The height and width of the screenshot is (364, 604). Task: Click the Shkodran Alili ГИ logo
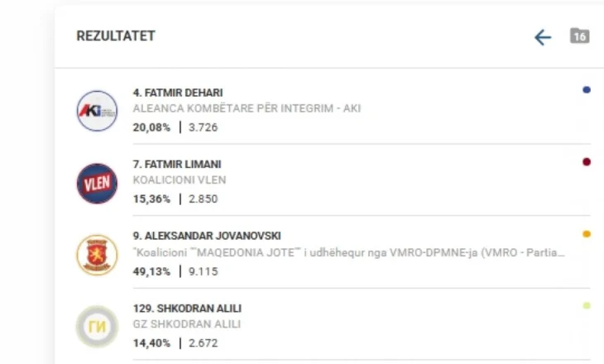click(x=97, y=326)
